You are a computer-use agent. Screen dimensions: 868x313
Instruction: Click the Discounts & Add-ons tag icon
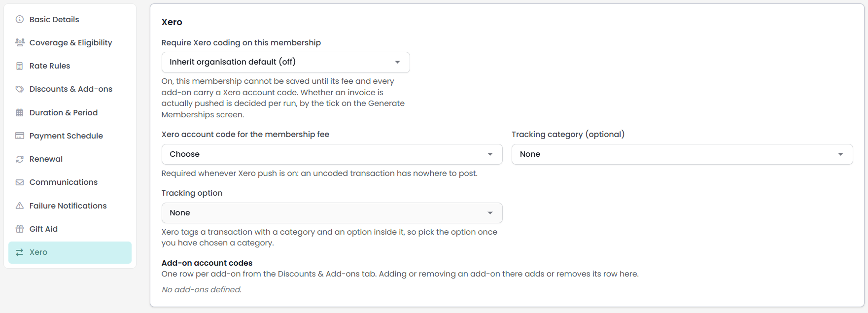point(20,89)
